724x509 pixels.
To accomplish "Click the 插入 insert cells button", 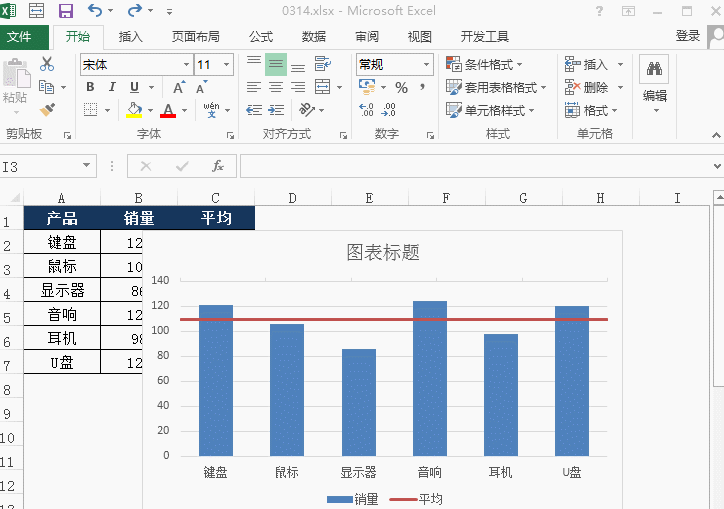I will tap(586, 64).
